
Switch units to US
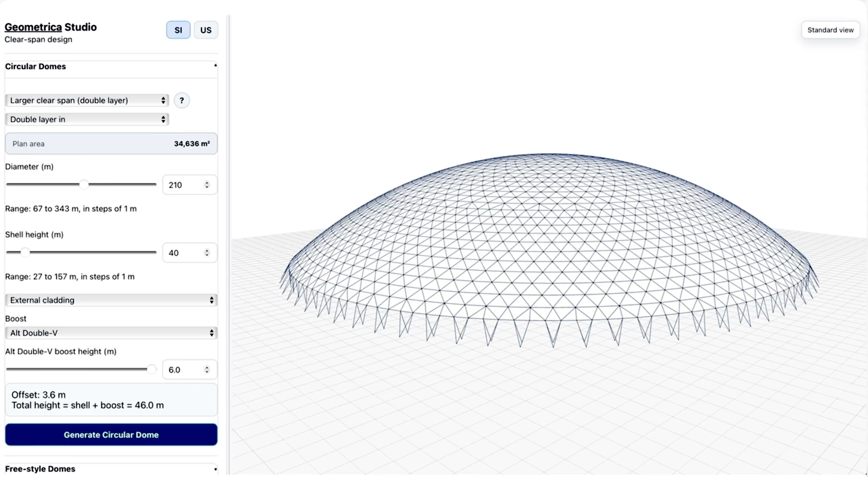(206, 30)
